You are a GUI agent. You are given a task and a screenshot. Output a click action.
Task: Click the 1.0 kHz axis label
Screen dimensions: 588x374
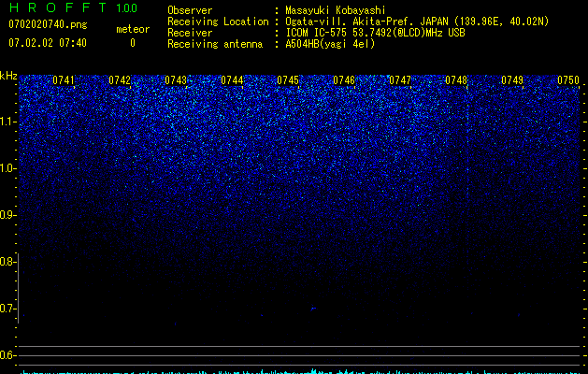8,168
